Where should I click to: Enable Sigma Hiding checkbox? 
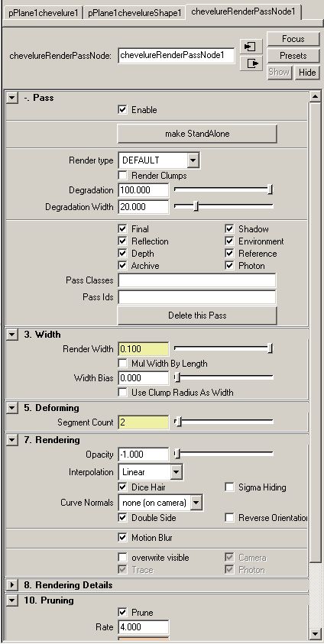(x=229, y=487)
